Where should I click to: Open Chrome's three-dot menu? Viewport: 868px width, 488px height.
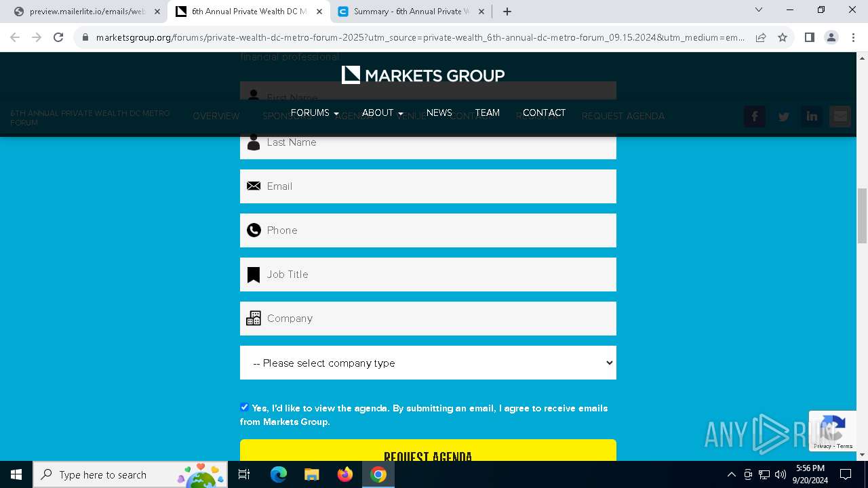pyautogui.click(x=853, y=37)
